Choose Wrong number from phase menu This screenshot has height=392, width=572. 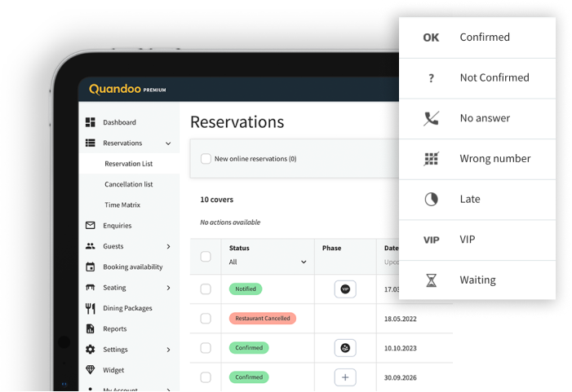click(494, 159)
